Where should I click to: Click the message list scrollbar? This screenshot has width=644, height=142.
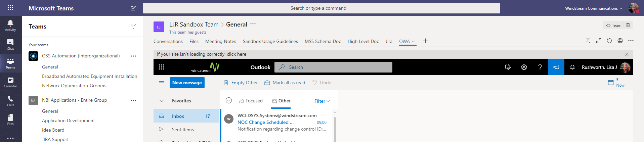335,129
